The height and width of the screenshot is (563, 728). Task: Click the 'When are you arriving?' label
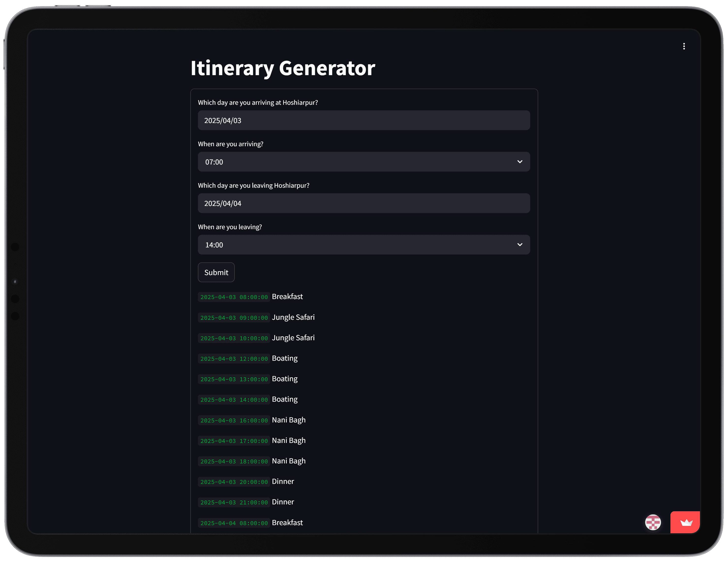(x=230, y=144)
